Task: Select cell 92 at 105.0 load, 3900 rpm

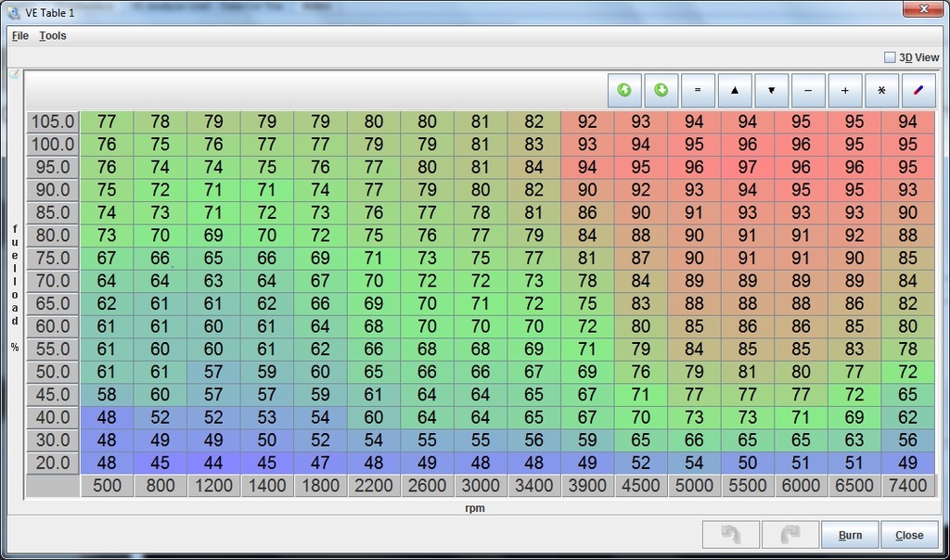Action: [x=587, y=121]
